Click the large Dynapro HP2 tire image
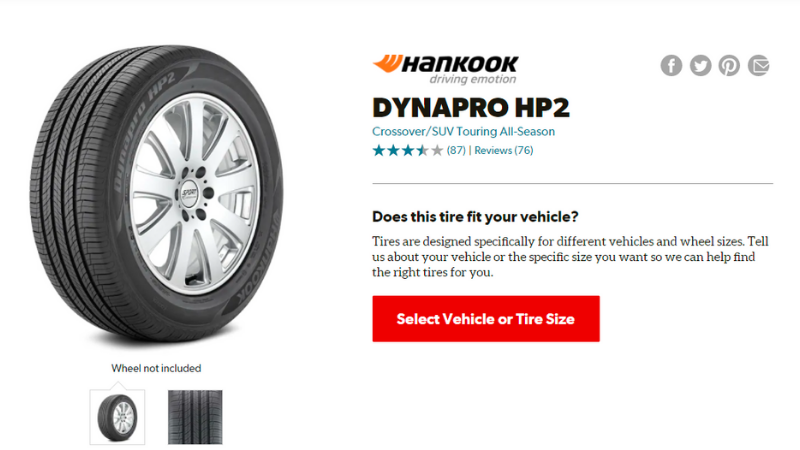800x450 pixels. click(156, 196)
